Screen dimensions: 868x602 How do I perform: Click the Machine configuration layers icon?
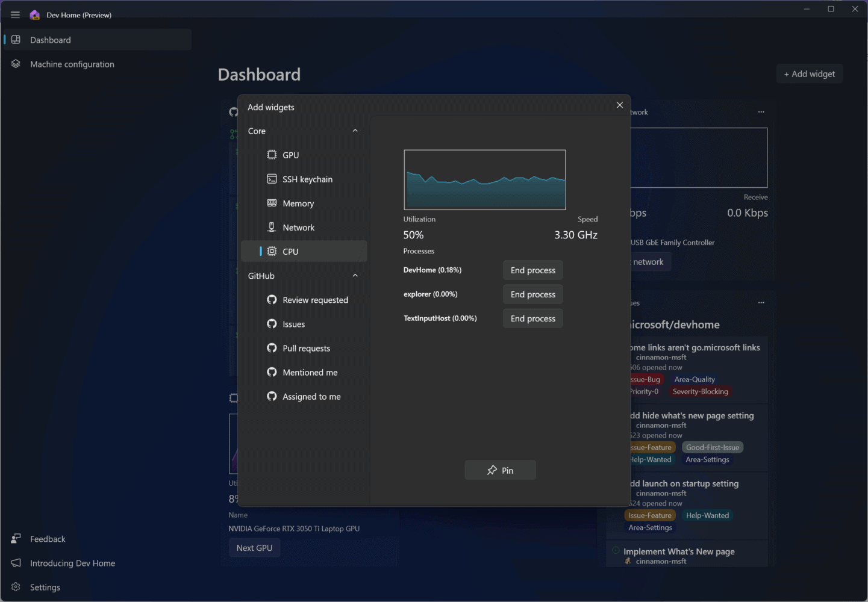click(16, 64)
